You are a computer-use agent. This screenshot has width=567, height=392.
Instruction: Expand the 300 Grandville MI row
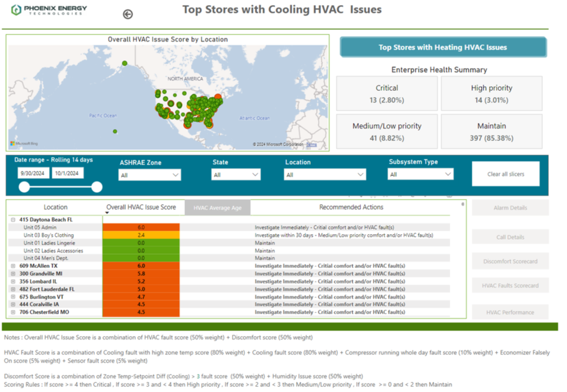coord(13,274)
